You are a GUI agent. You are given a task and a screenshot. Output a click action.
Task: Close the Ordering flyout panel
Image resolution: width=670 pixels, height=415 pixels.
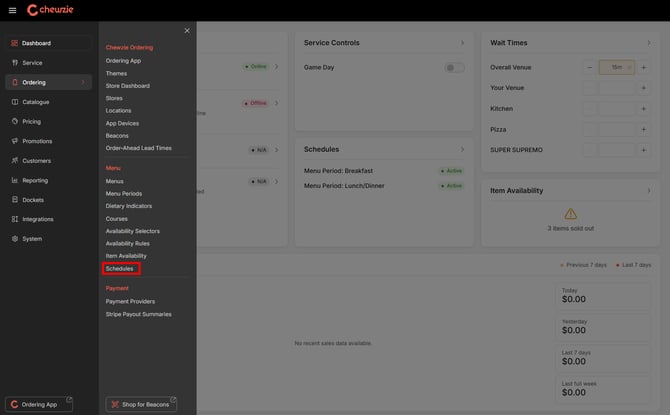tap(186, 31)
